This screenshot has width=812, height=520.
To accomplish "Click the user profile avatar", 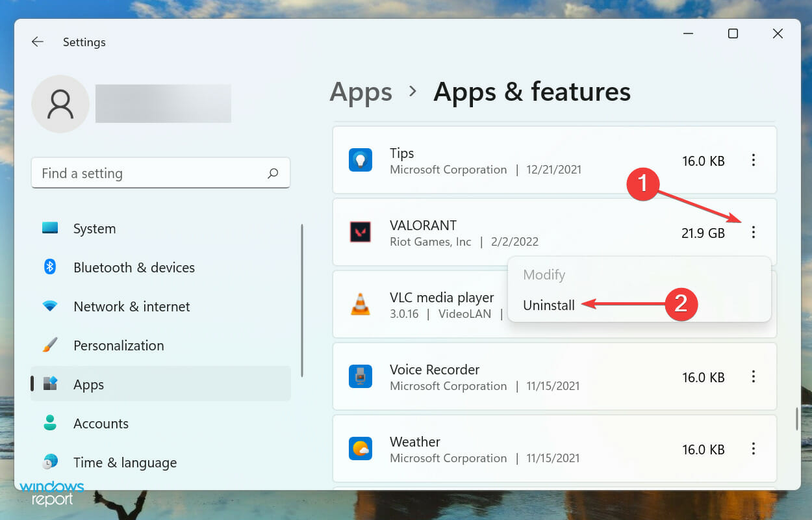I will click(x=60, y=104).
